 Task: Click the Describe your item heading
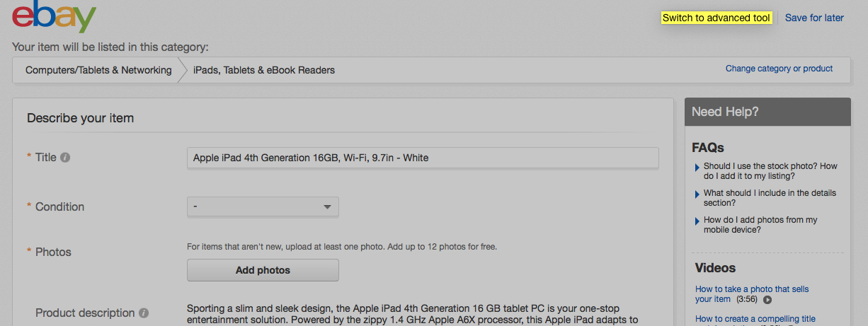pyautogui.click(x=80, y=118)
